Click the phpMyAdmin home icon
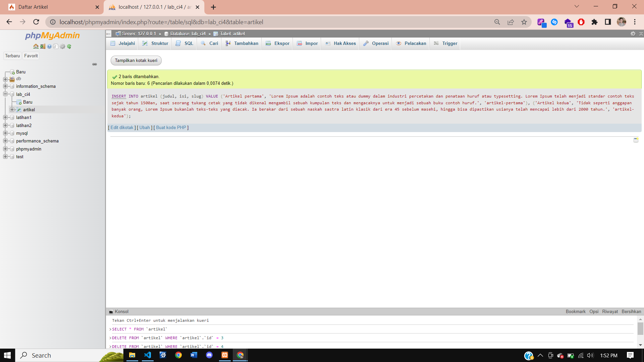644x362 pixels. 36,47
